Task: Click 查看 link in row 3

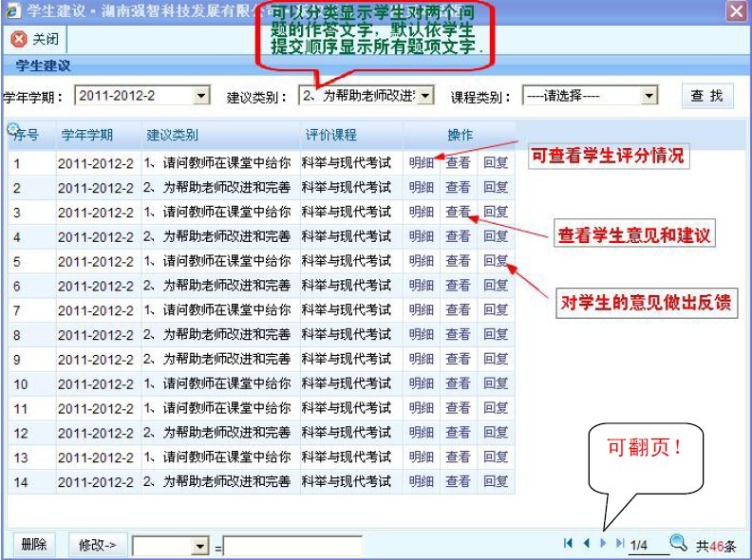Action: coord(458,212)
